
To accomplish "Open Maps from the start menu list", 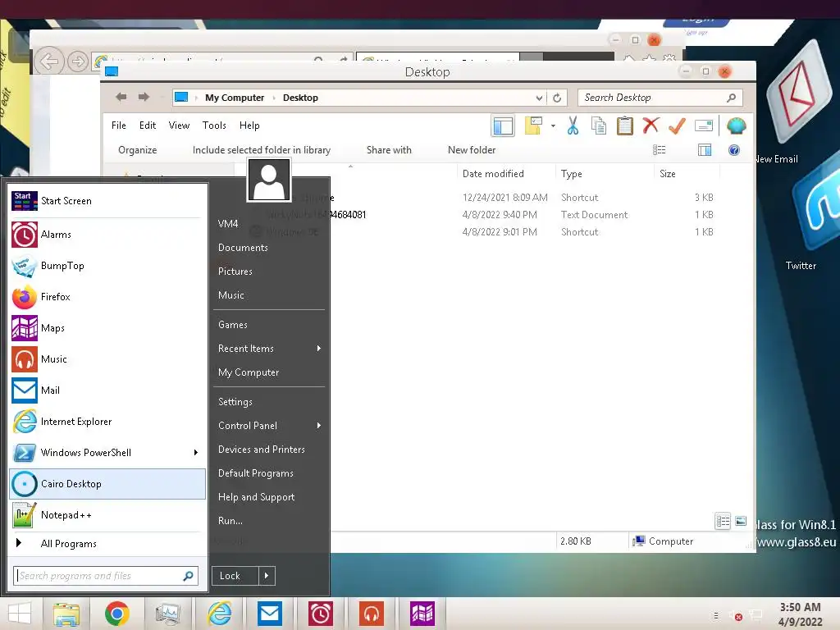I will [107, 328].
